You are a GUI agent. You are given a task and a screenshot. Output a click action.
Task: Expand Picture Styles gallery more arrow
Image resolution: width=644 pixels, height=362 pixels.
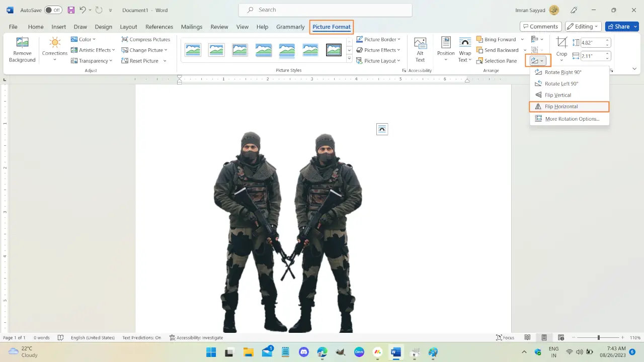pos(350,59)
